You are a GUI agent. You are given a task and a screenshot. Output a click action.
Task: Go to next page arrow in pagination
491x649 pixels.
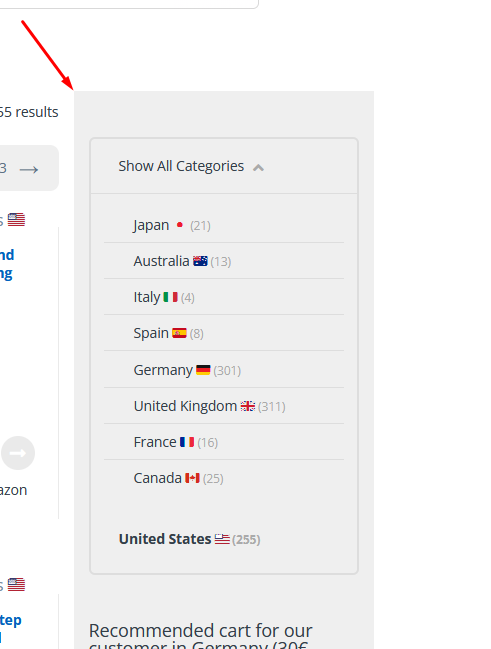click(29, 169)
